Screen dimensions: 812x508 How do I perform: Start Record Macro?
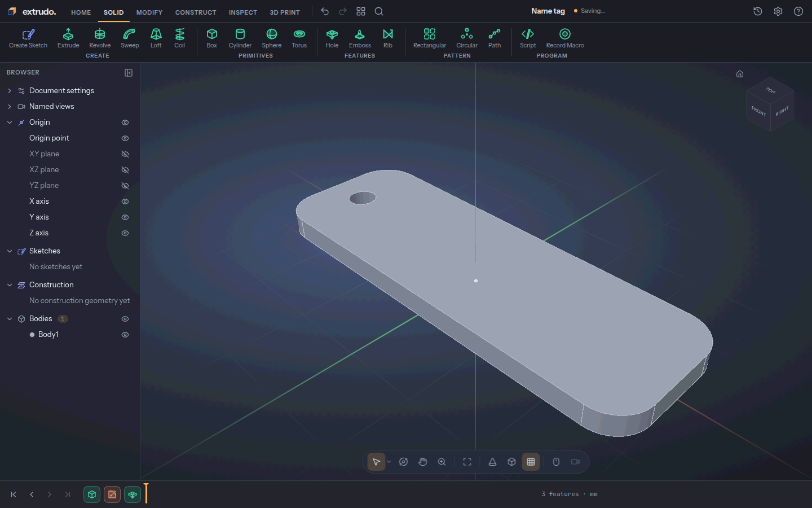click(565, 38)
